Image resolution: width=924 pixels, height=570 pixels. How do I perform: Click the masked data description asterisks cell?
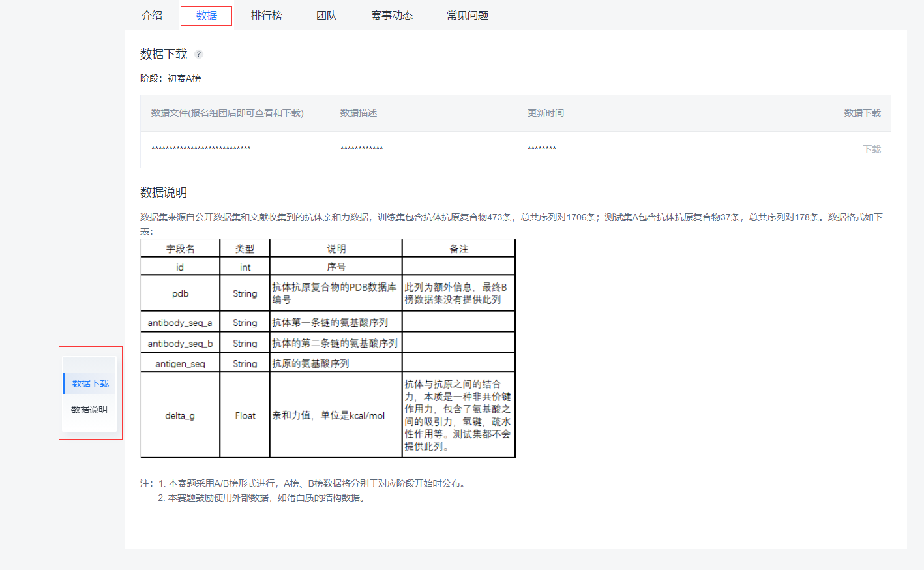point(362,149)
